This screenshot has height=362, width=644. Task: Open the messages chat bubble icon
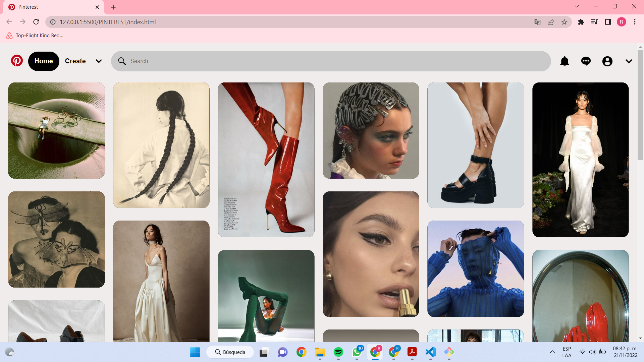[586, 61]
